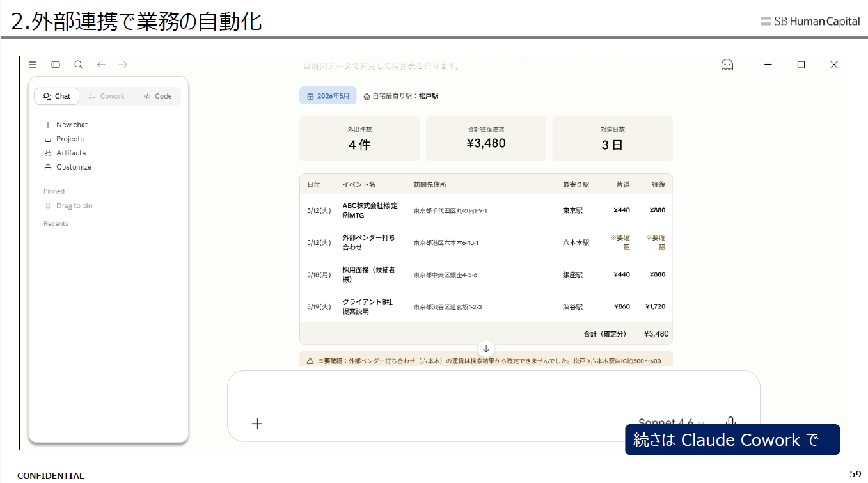Click the 訪問先住所 column header

430,184
